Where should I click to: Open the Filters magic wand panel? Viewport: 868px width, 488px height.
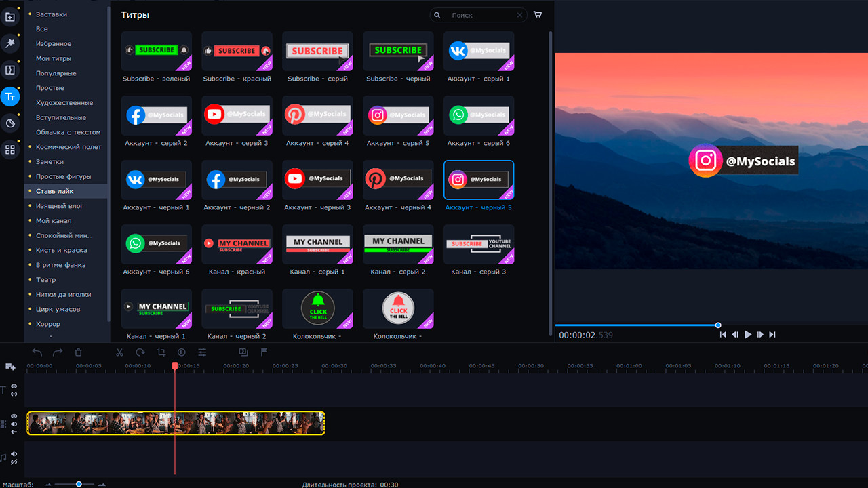10,43
